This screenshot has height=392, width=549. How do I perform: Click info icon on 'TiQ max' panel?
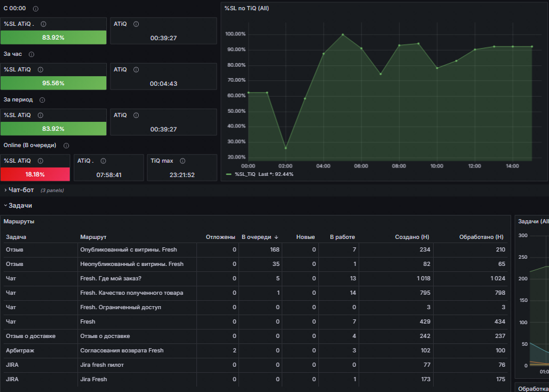point(183,161)
